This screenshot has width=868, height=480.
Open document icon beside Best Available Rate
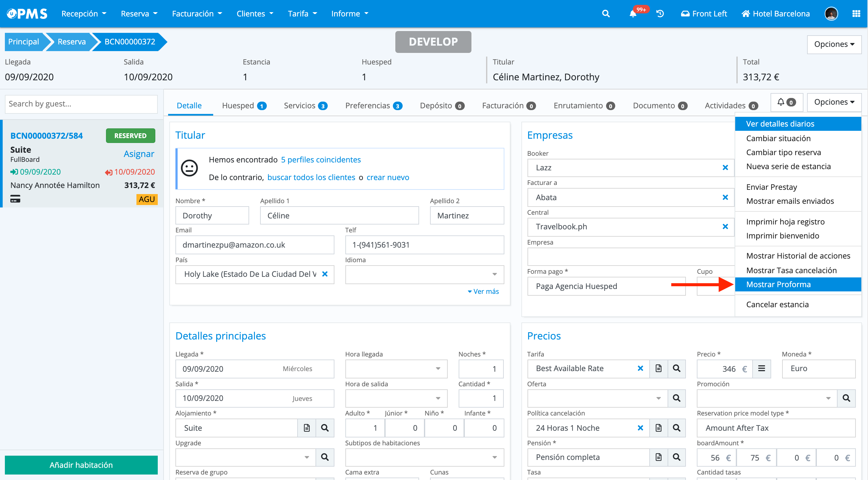coord(658,368)
